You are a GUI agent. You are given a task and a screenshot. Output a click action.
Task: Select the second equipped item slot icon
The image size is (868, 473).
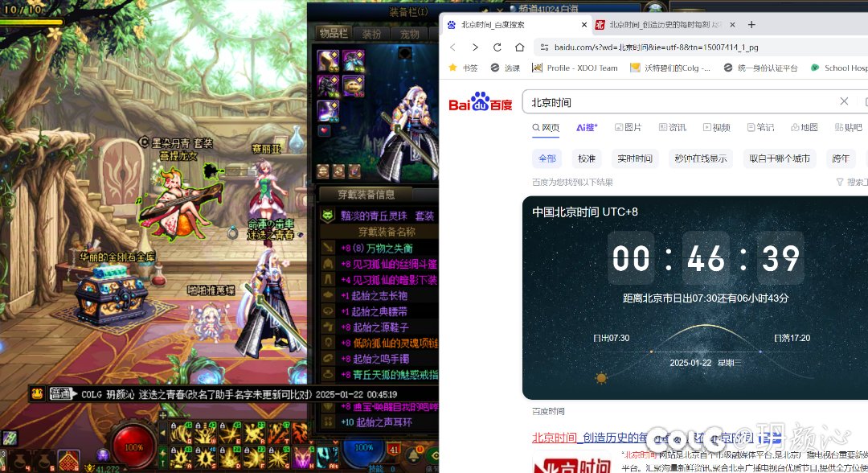point(353,61)
